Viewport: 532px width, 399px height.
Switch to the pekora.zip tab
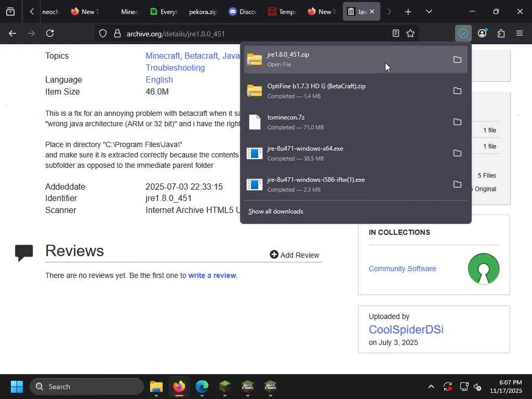coord(203,12)
